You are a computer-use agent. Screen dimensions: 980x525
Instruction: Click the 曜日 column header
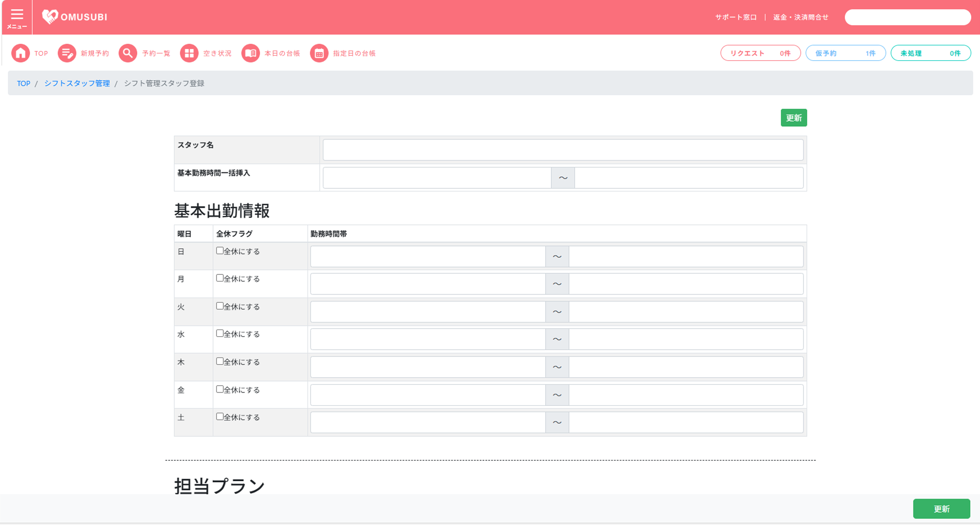pos(185,234)
